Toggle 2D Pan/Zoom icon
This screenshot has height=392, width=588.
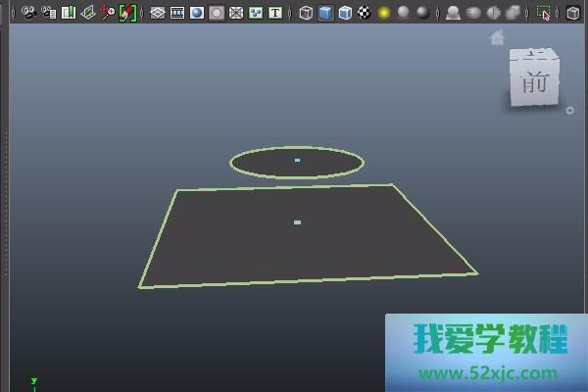click(x=108, y=13)
